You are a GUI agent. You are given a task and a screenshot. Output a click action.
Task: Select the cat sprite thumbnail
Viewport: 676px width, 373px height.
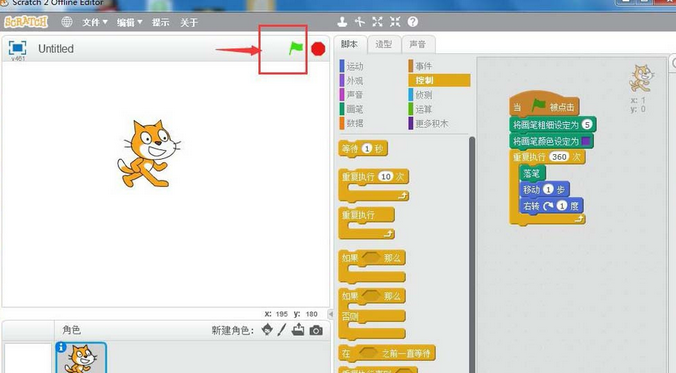tap(81, 358)
